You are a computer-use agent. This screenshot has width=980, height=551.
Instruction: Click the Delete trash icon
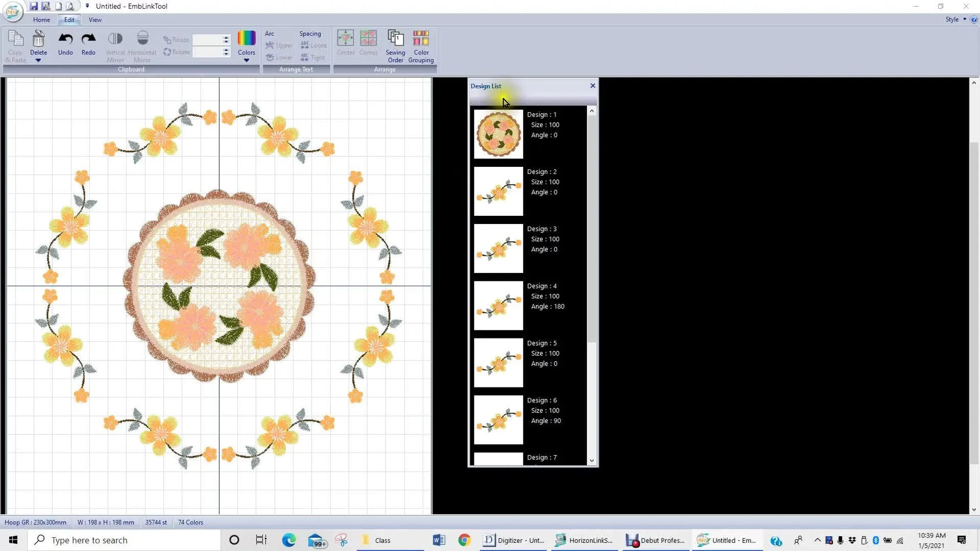(x=39, y=39)
